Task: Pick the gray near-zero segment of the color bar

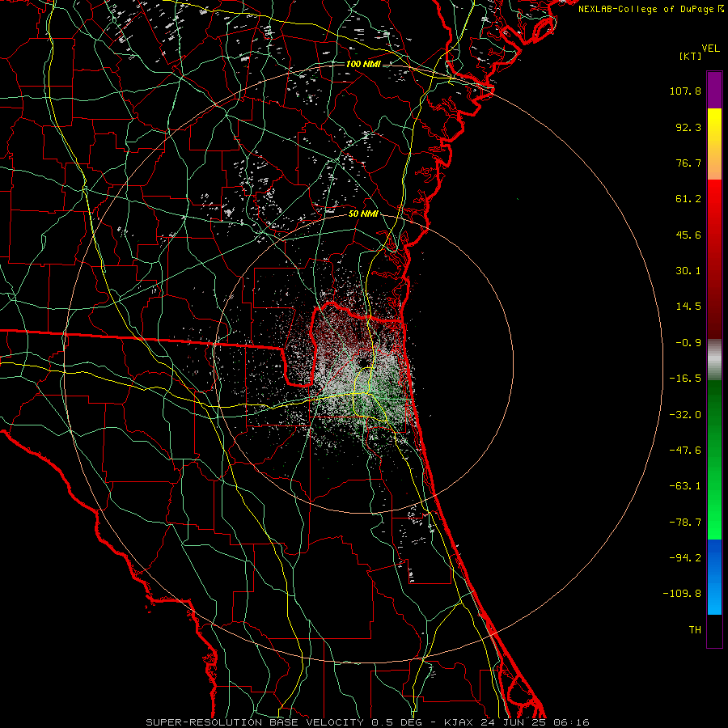Action: (x=714, y=360)
